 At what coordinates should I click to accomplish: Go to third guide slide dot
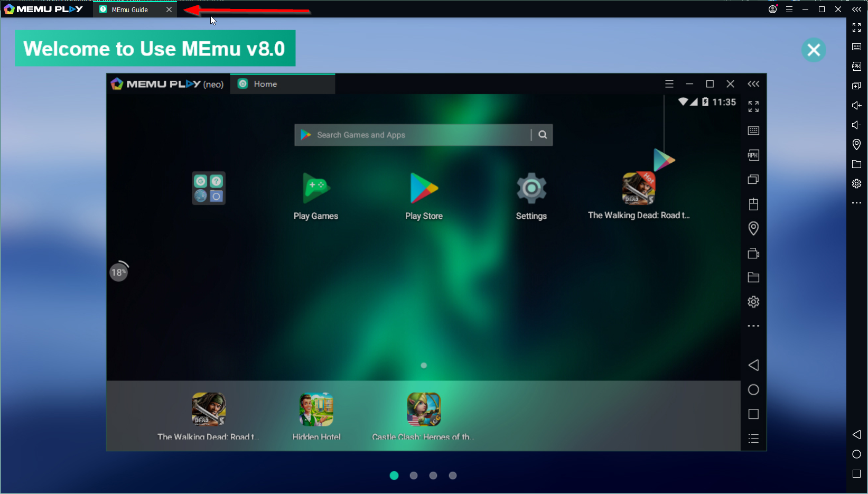tap(433, 476)
